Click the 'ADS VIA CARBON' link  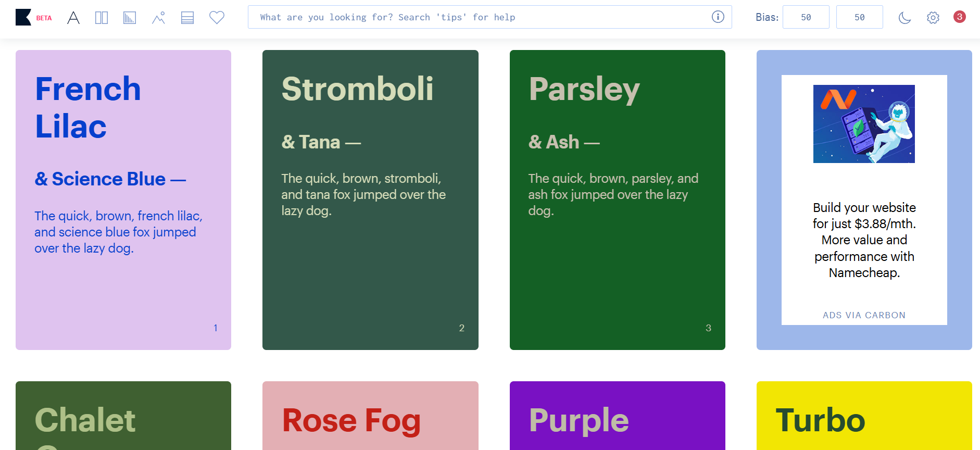tap(864, 315)
